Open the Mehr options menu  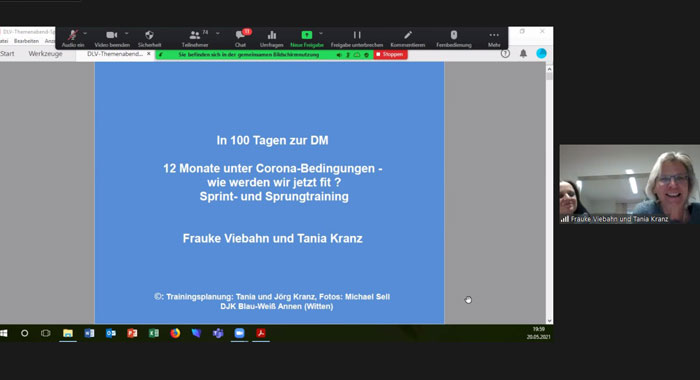[494, 38]
